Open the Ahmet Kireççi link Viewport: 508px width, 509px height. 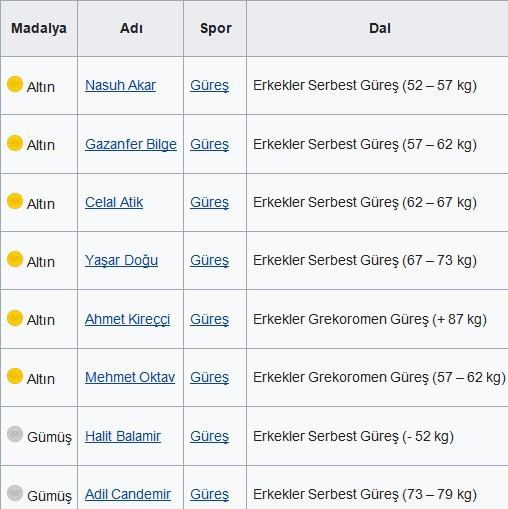(127, 319)
